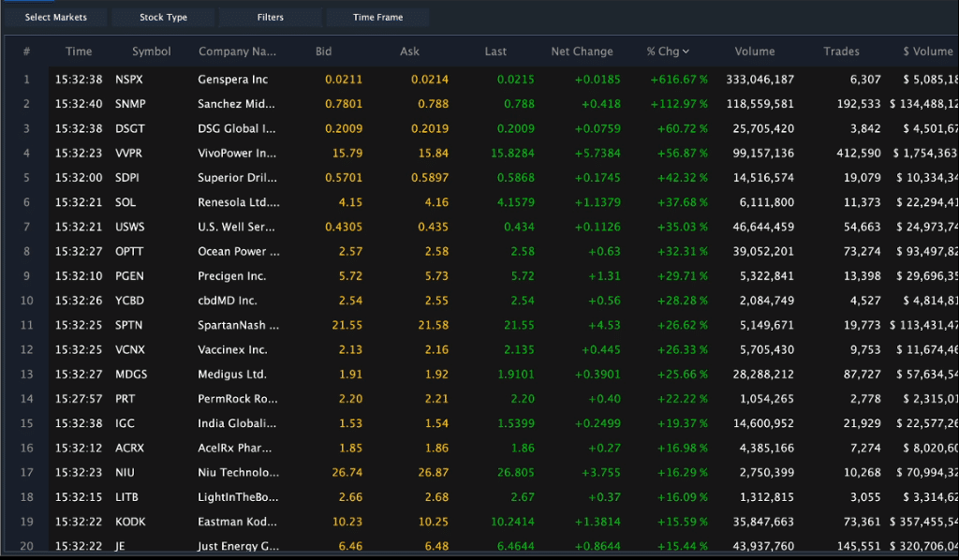This screenshot has height=560, width=959.
Task: Select the VVPR symbol
Action: coord(129,153)
